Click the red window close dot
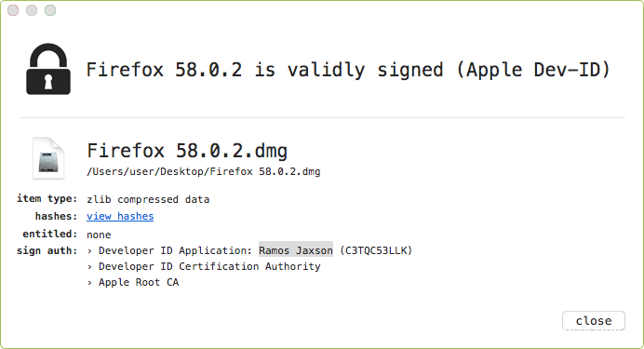Image resolution: width=644 pixels, height=349 pixels. tap(13, 10)
